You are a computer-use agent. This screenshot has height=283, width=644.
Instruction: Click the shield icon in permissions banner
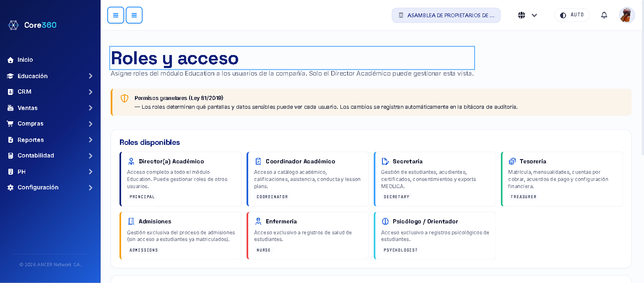[x=125, y=98]
